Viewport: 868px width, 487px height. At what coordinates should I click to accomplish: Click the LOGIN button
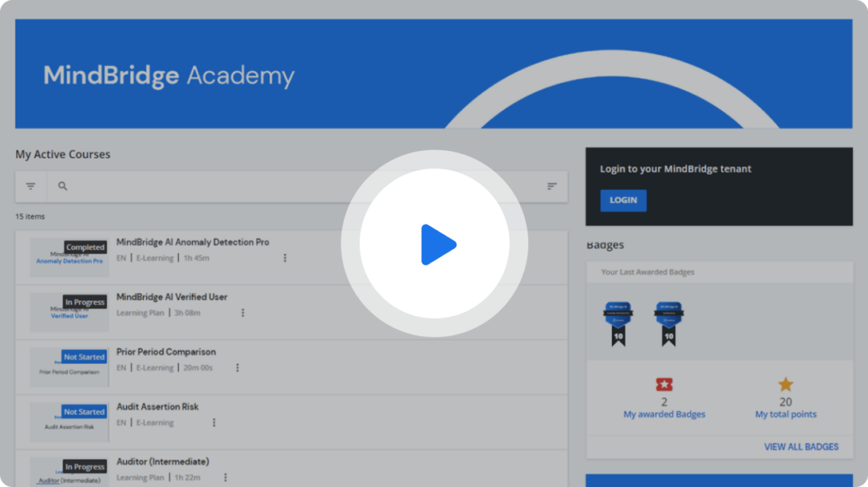point(623,200)
